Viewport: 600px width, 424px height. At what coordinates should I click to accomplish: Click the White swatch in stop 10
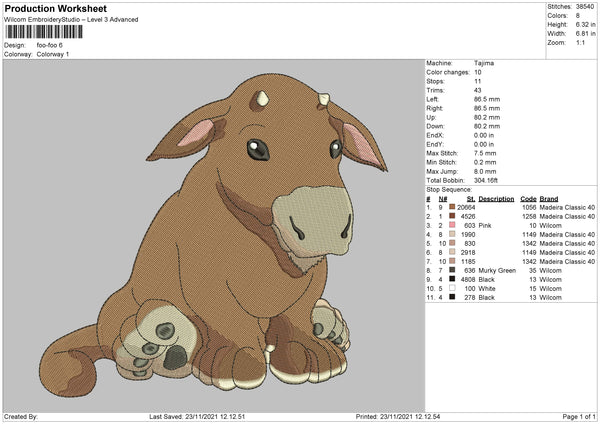pos(453,288)
